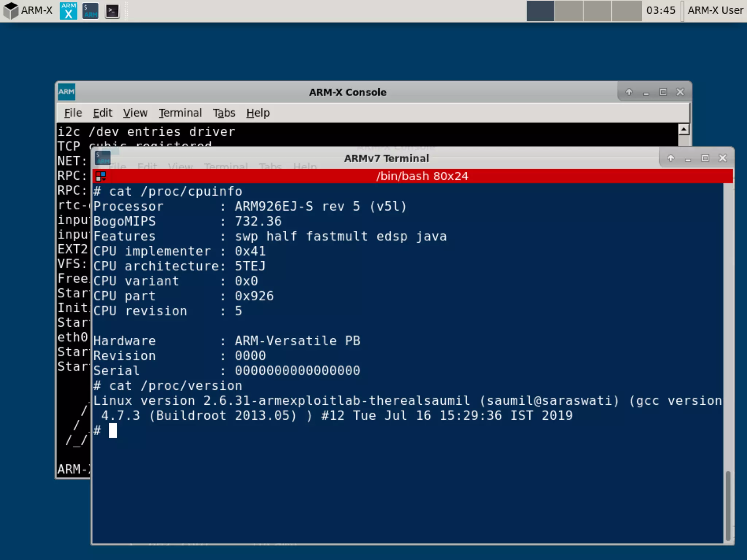The height and width of the screenshot is (560, 747).
Task: Click the ARM terminal launcher panel icon
Action: tap(90, 11)
